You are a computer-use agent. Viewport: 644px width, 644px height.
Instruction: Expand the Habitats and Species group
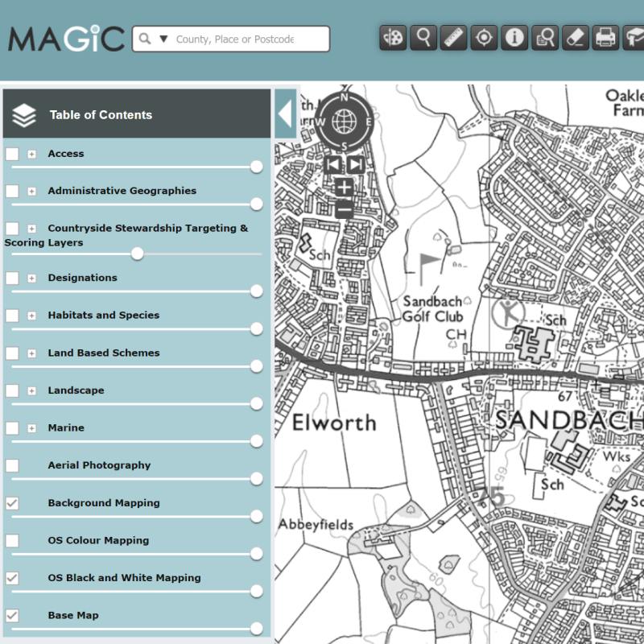(32, 316)
